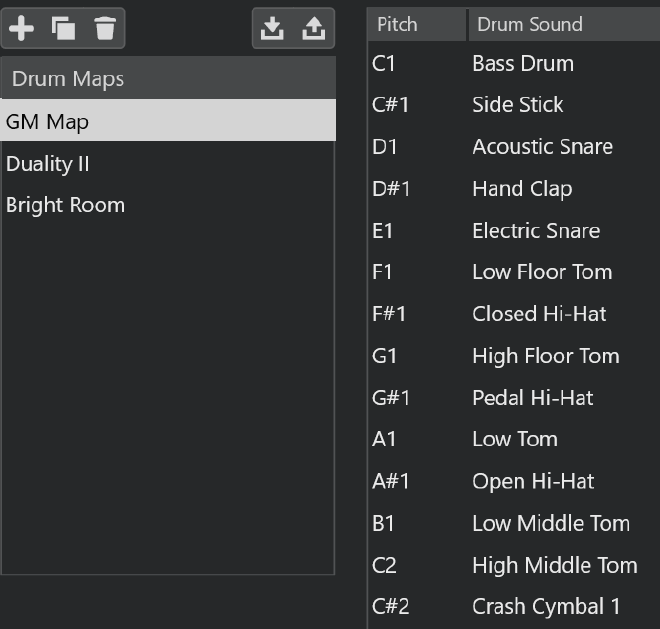Select the Pedal Hi-Hat sound name
The height and width of the screenshot is (629, 660).
coord(533,397)
